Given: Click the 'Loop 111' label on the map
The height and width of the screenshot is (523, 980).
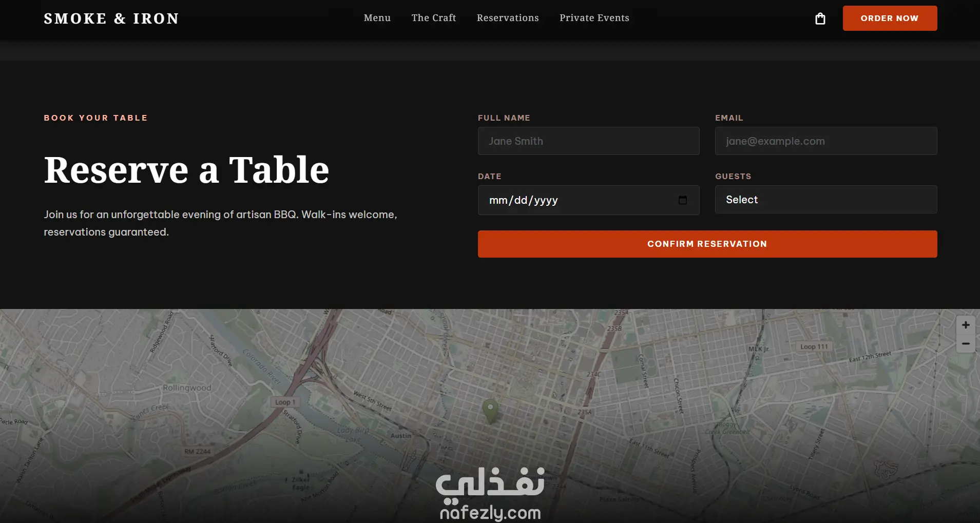Looking at the screenshot, I should tap(814, 346).
